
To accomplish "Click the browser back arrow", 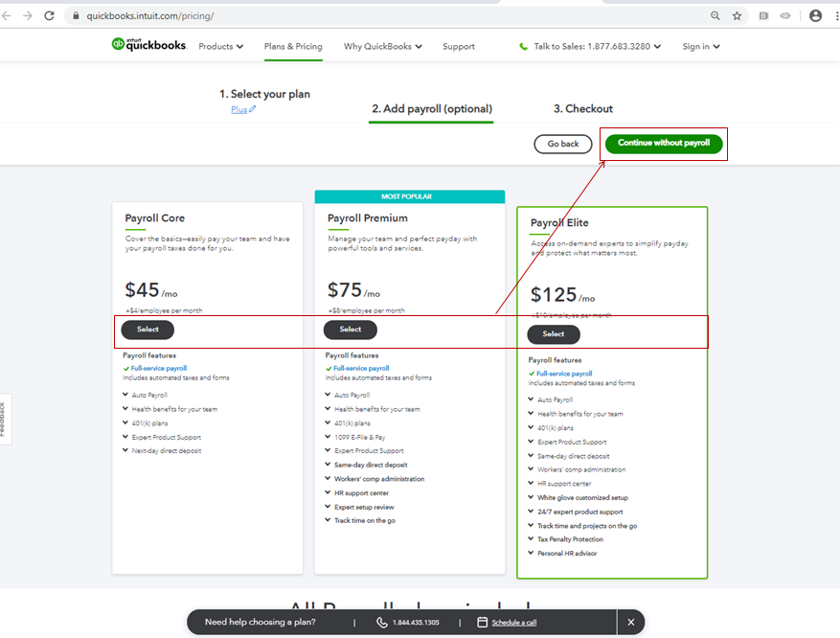I will coord(7,16).
